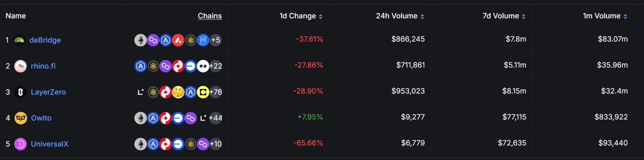644x160 pixels.
Task: Click the thinking-face emoji chain icon in LayerZero row
Action: point(178,92)
